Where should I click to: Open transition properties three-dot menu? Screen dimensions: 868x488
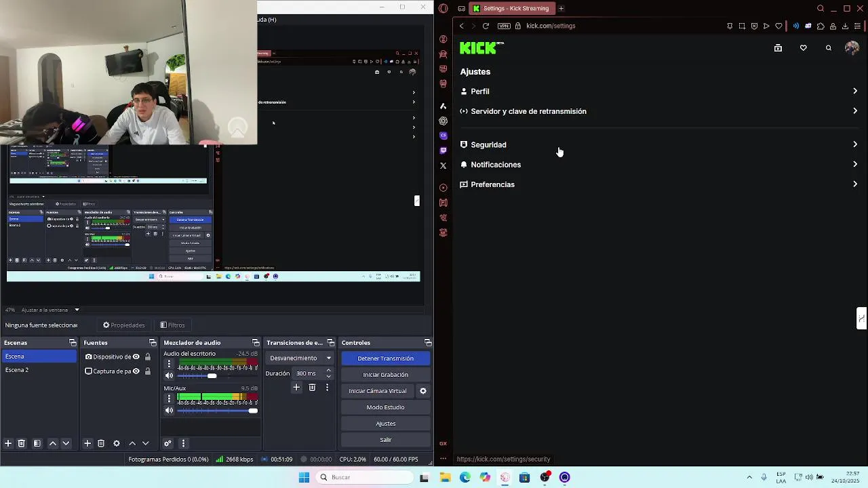[x=327, y=387]
